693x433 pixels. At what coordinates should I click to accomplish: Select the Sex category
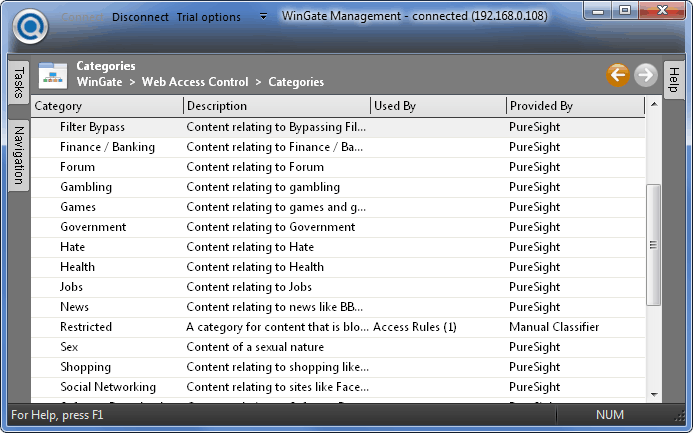coord(338,347)
